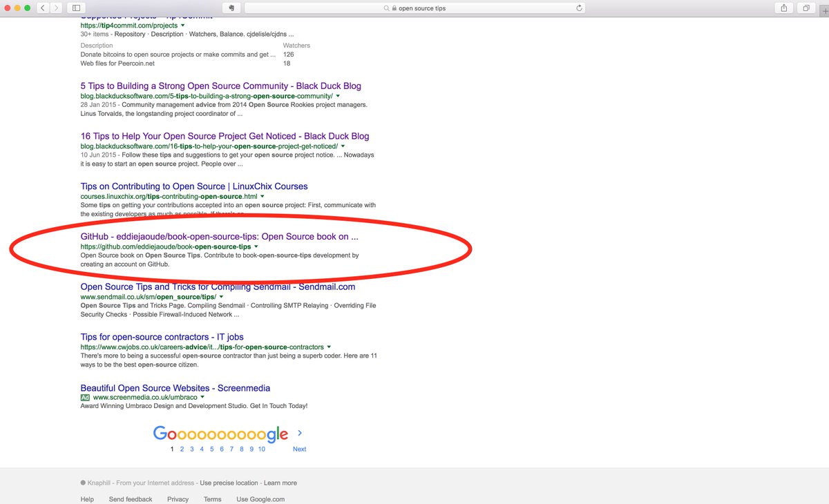The width and height of the screenshot is (829, 504).
Task: Click the green Ad badge for Screenmedia
Action: (x=85, y=398)
